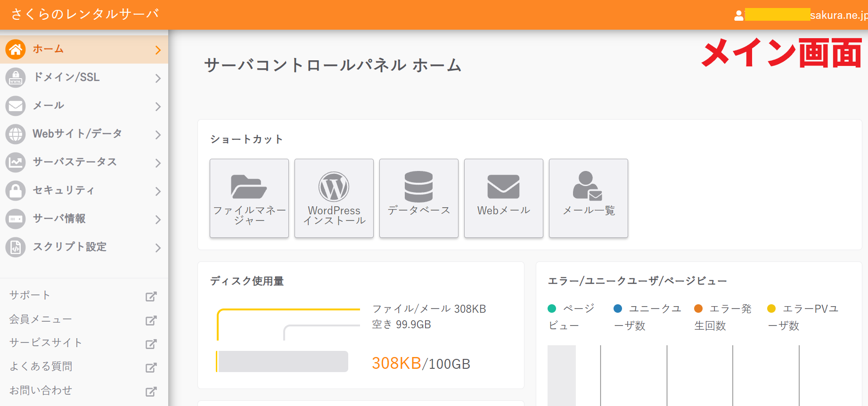Click the スクリプト設定 script file icon
868x406 pixels.
16,247
